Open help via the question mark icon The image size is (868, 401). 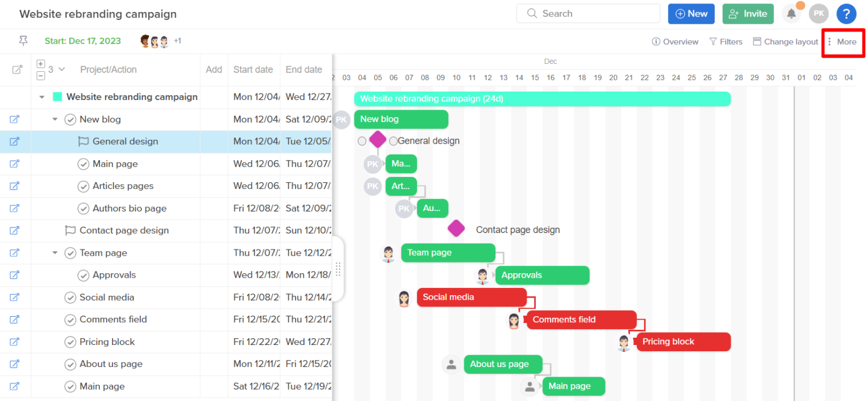pos(847,14)
